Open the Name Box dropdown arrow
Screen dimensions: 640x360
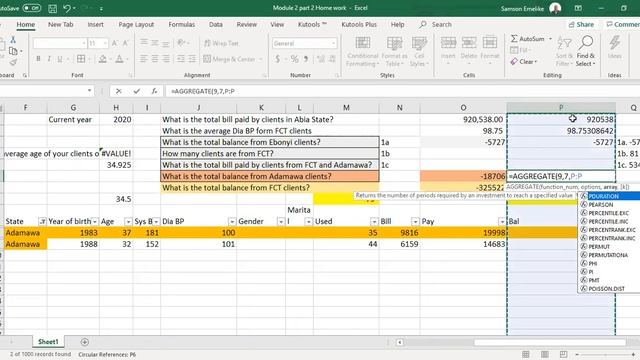(89, 91)
